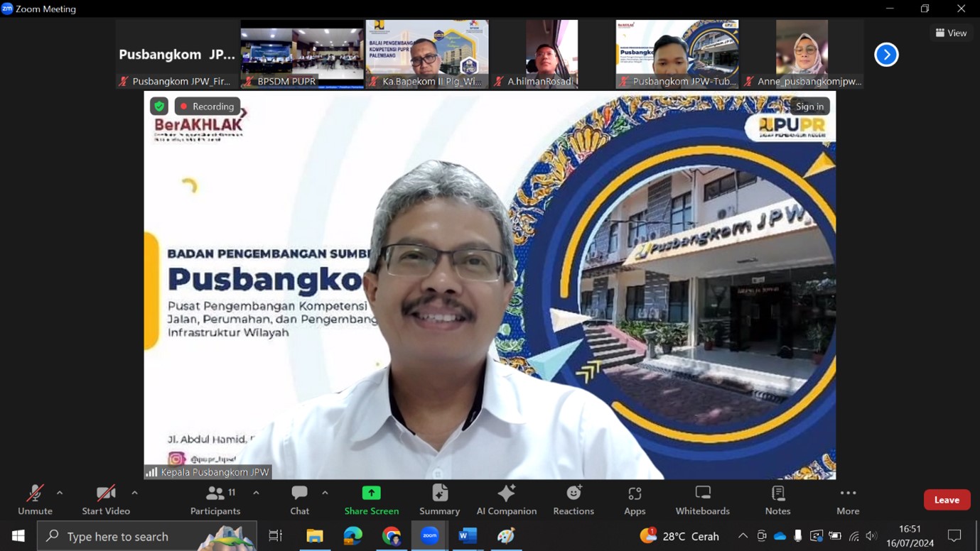The height and width of the screenshot is (551, 980).
Task: Select the Anne_pusbangkomjpw... video thumbnail
Action: 802,54
